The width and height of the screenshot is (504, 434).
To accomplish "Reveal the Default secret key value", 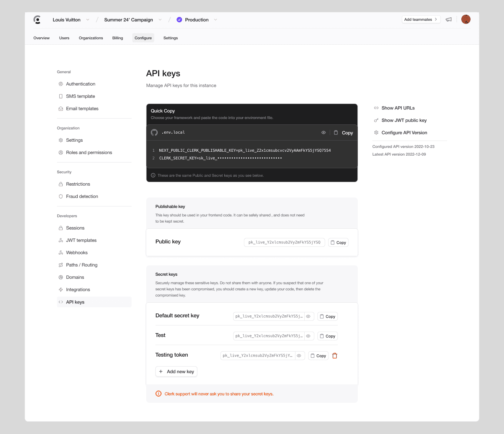I will [309, 316].
